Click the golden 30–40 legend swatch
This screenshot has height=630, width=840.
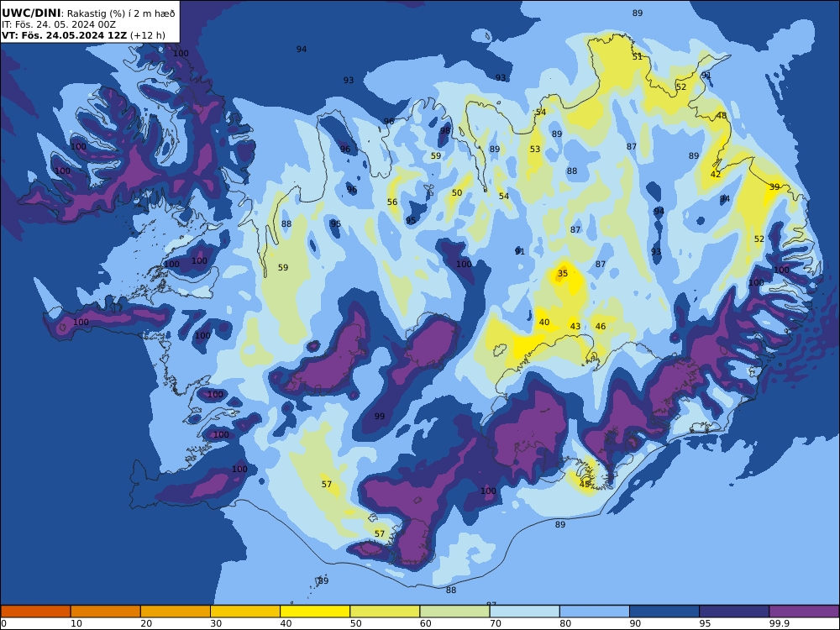[245, 612]
